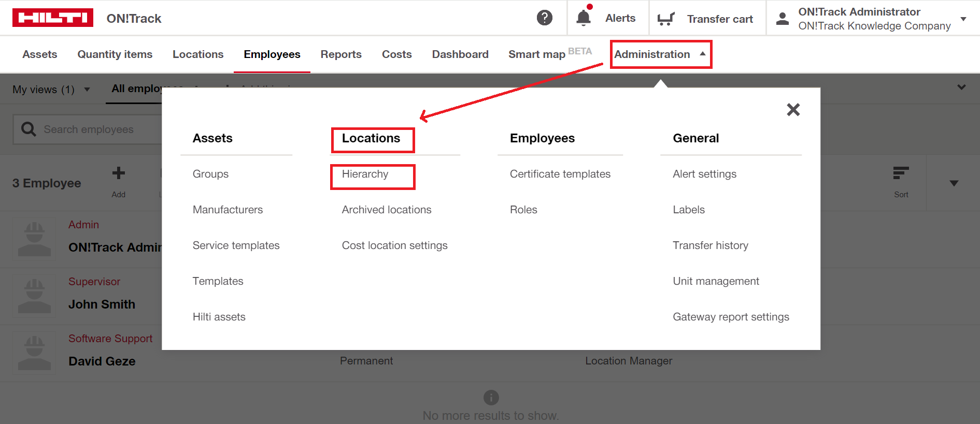
Task: Click the Permanent text in David Geze row
Action: point(366,361)
